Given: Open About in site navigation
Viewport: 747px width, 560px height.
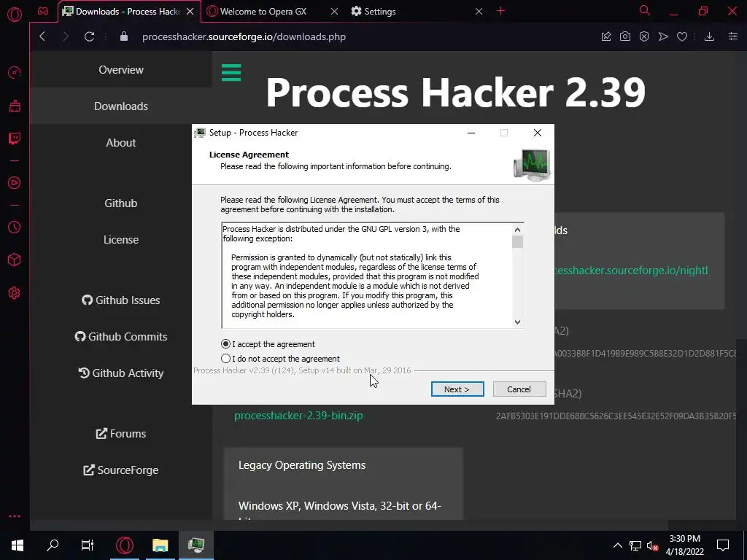Looking at the screenshot, I should point(121,142).
